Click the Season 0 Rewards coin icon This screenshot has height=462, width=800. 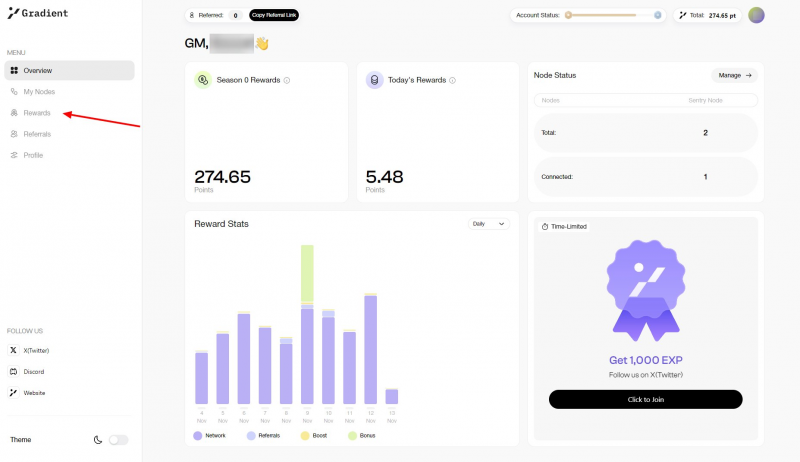point(203,80)
